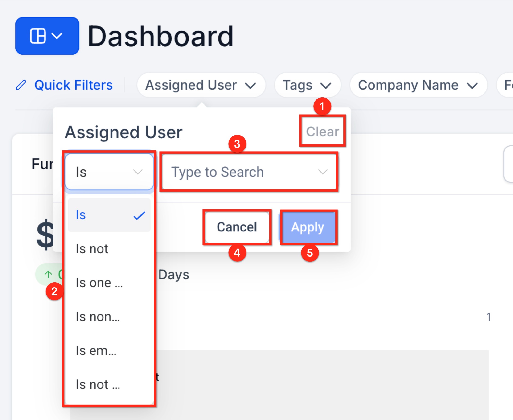Choose the Is one of option
Image resolution: width=513 pixels, height=420 pixels.
pyautogui.click(x=99, y=283)
